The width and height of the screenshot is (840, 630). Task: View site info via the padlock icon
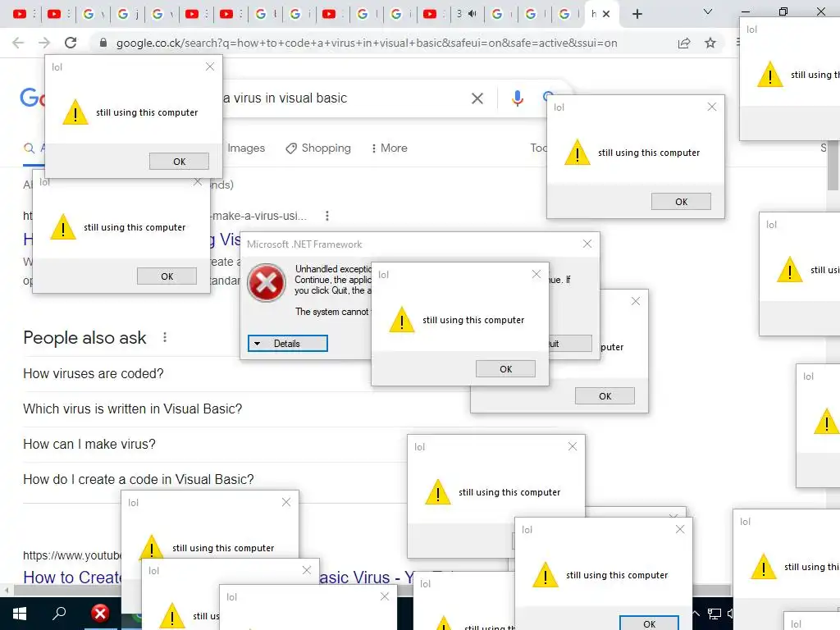coord(103,43)
